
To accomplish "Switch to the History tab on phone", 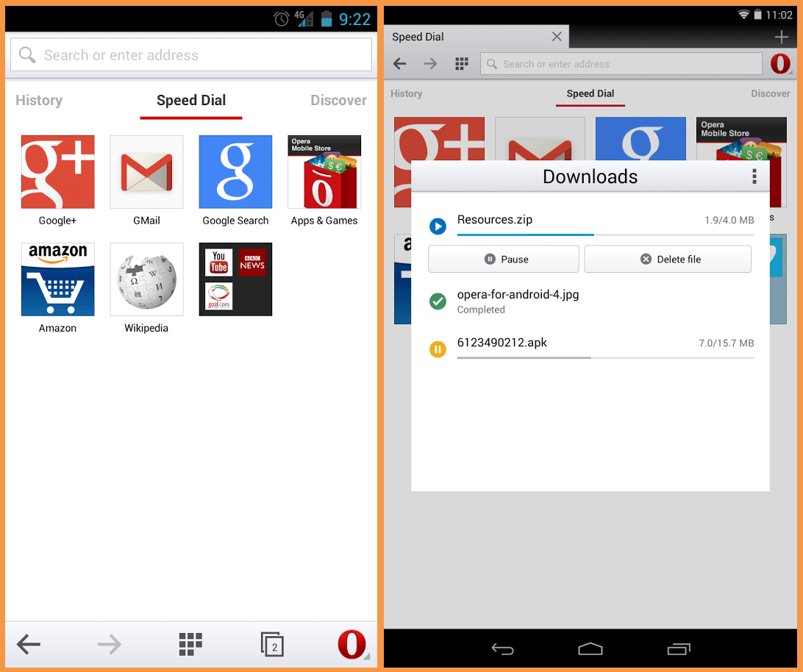I will [x=39, y=101].
